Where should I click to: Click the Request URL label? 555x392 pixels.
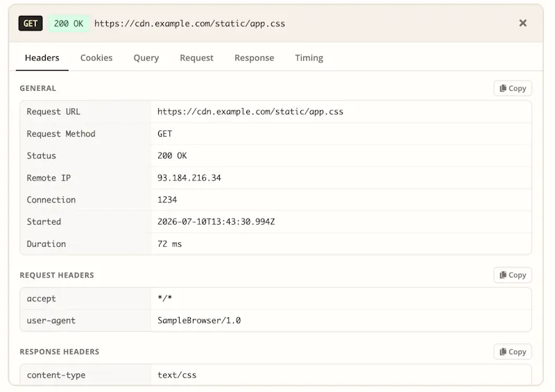[x=53, y=112]
